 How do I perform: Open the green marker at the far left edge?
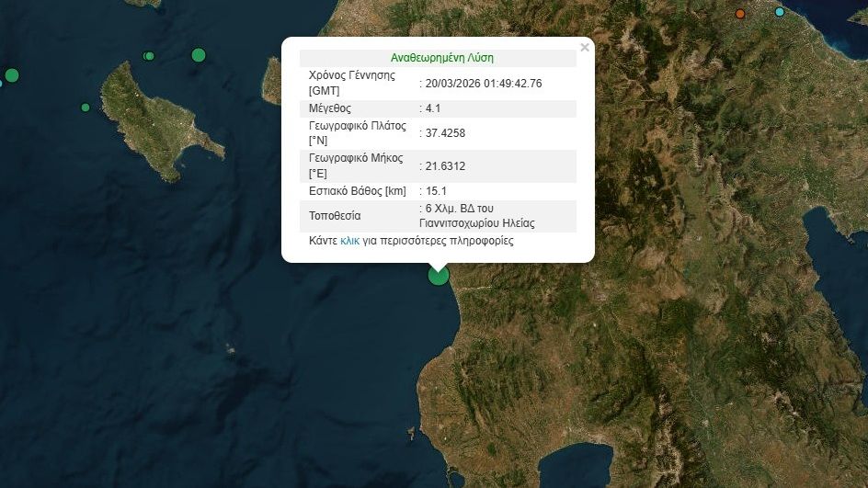click(x=11, y=75)
